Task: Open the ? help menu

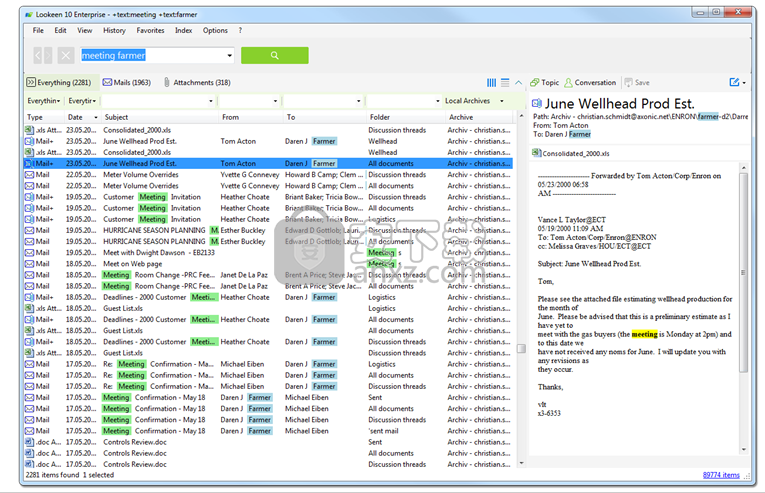Action: [240, 30]
